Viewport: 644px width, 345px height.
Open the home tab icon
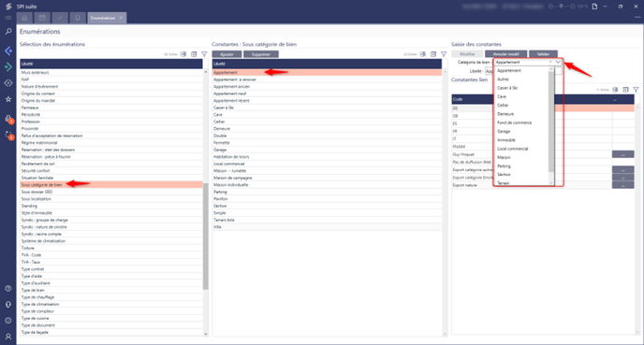(x=24, y=18)
